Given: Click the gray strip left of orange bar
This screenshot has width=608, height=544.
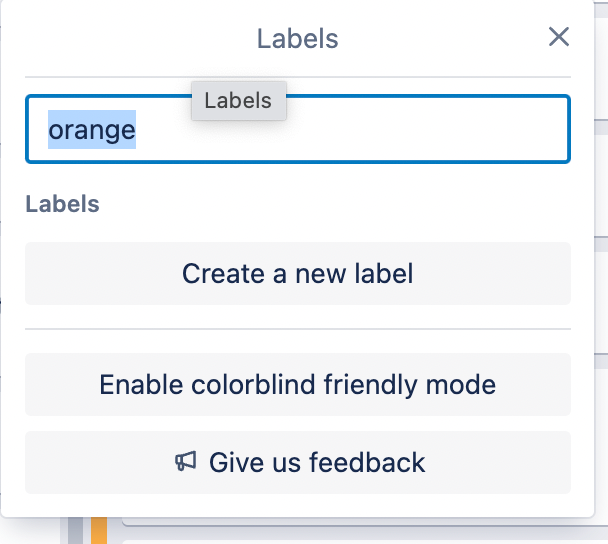Looking at the screenshot, I should pos(76,530).
